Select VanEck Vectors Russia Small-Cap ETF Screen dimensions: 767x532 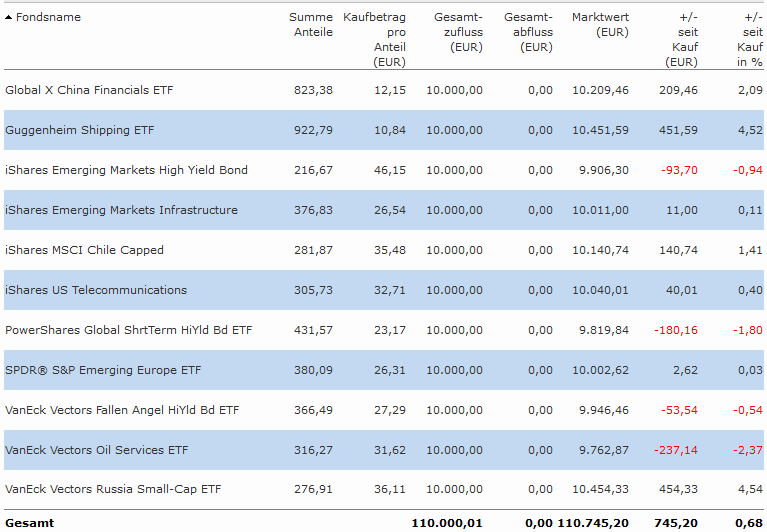pos(113,490)
